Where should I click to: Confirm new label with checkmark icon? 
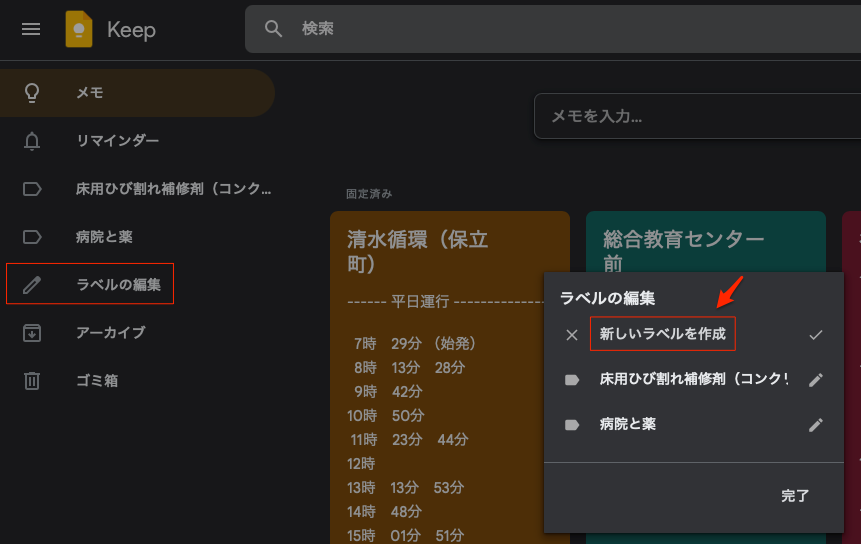pyautogui.click(x=816, y=335)
